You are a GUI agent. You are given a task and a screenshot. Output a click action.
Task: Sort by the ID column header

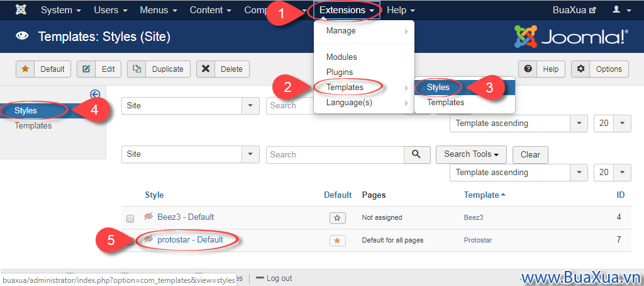point(621,195)
